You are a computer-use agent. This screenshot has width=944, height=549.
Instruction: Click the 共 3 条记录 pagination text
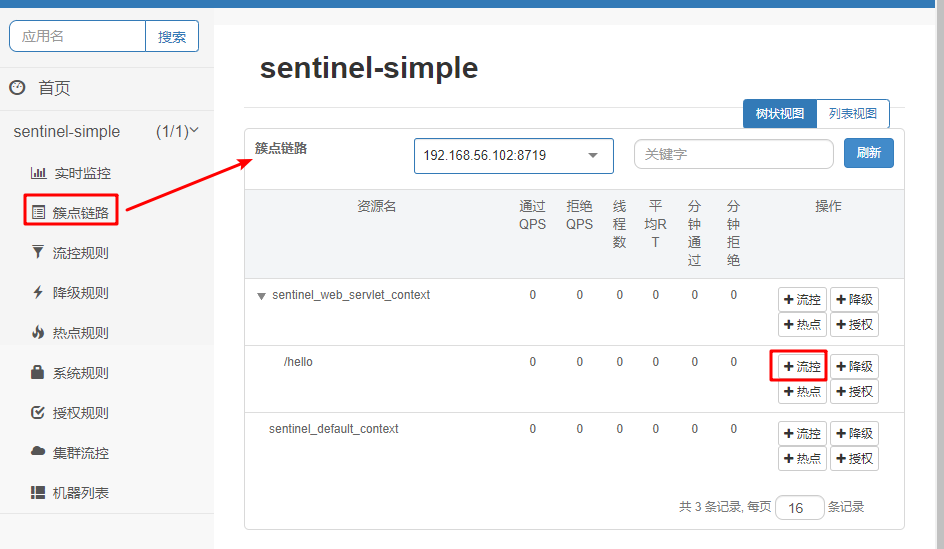click(709, 507)
